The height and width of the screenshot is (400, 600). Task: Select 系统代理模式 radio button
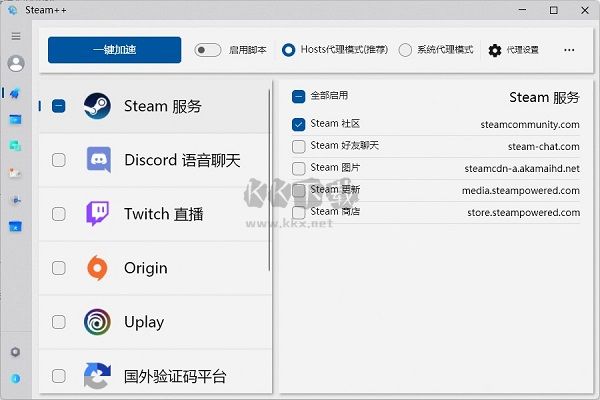pyautogui.click(x=405, y=50)
